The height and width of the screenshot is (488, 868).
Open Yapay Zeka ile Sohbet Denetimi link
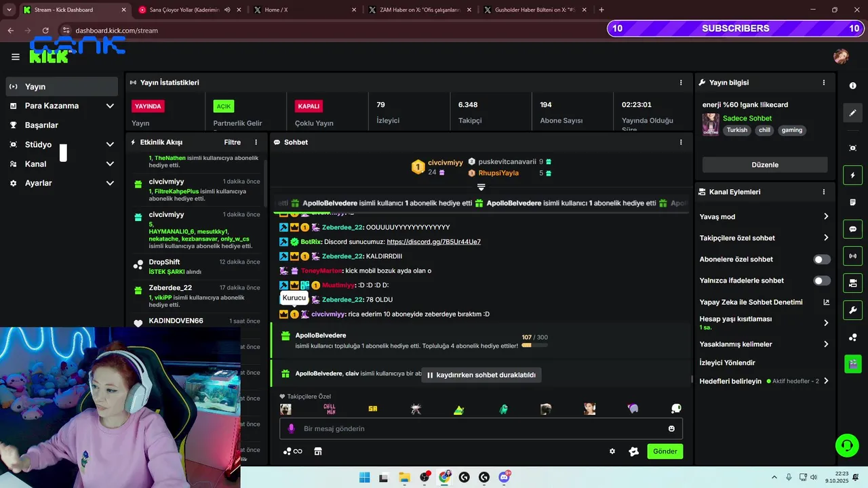pyautogui.click(x=765, y=302)
